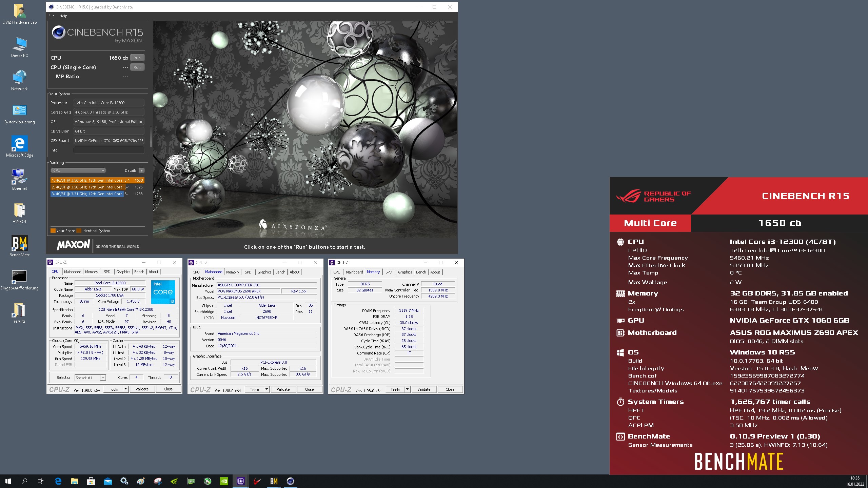Click the GPU-Z style green chip taskbar icon
Screen dimensions: 868x488
tap(191, 481)
